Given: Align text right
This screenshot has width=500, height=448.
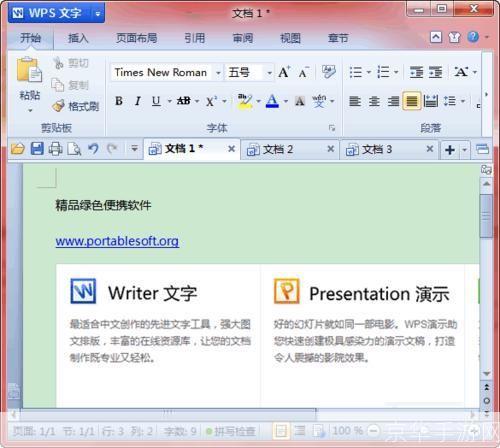Looking at the screenshot, I should coord(393,101).
